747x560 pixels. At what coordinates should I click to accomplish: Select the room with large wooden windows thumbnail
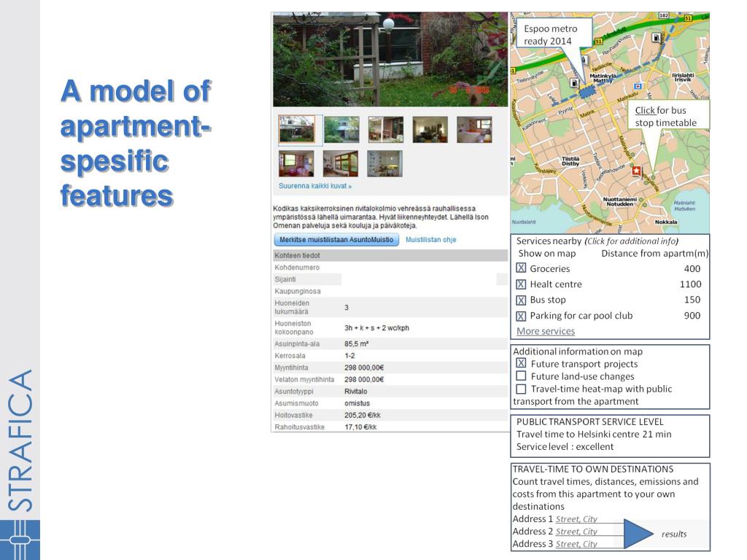[341, 163]
